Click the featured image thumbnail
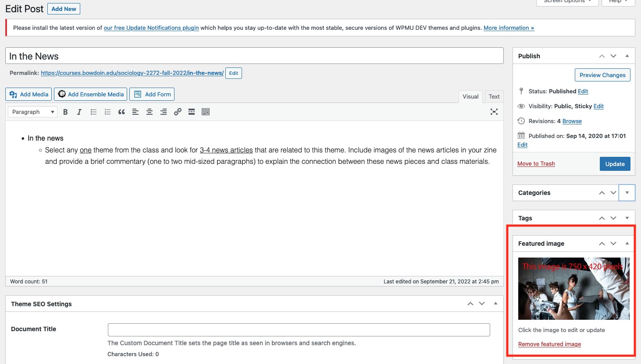Viewport: 641px width, 364px height. tap(573, 289)
